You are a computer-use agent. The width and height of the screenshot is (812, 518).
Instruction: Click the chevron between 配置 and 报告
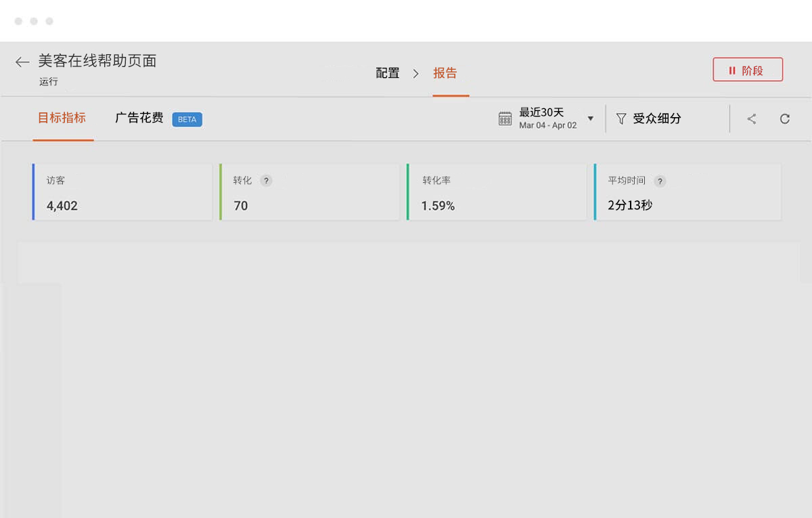[416, 73]
